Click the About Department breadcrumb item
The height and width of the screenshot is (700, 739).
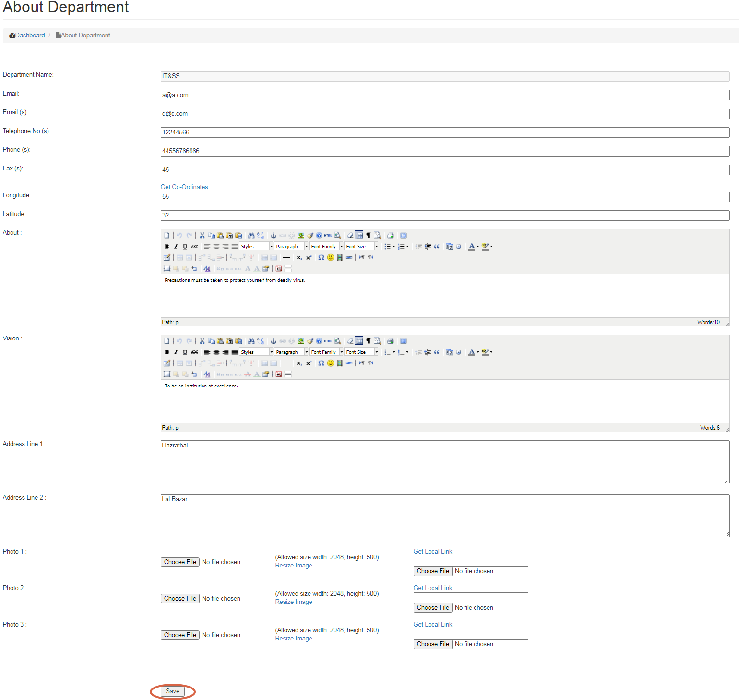(x=85, y=35)
